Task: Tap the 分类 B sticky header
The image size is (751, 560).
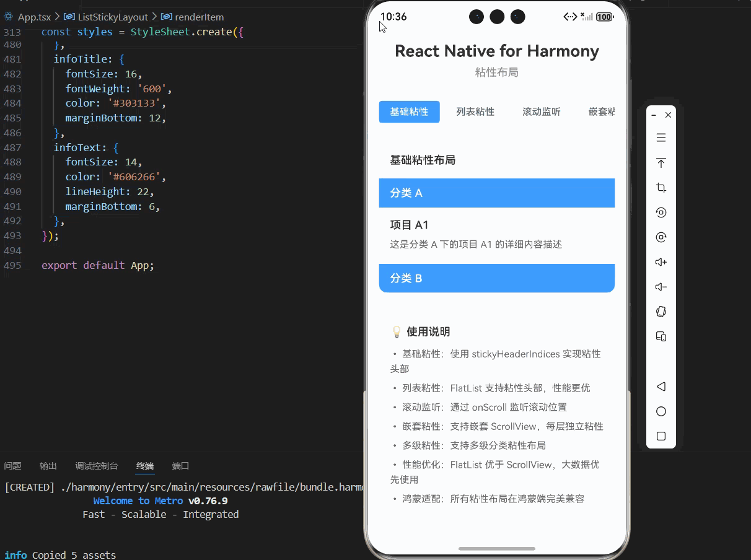Action: click(x=497, y=278)
